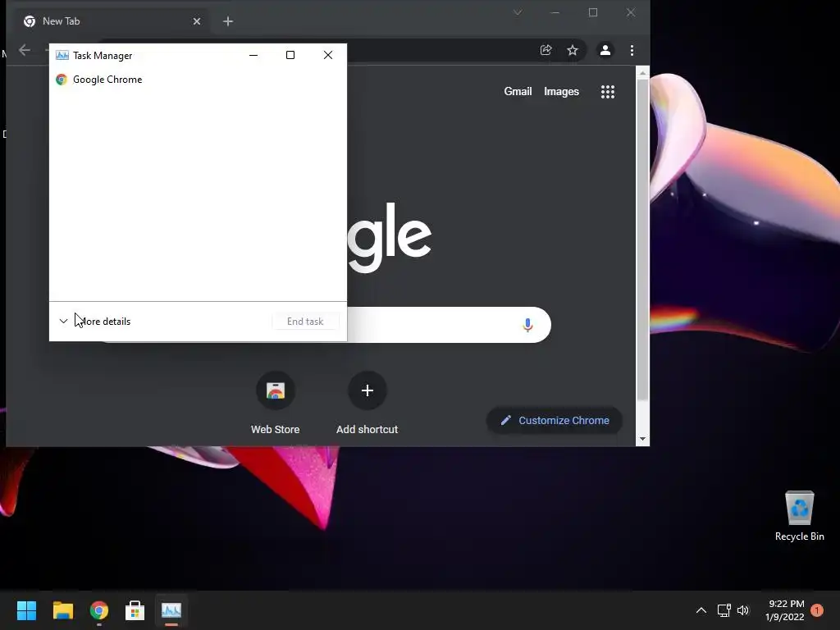Maximize the Chrome window

pos(593,12)
